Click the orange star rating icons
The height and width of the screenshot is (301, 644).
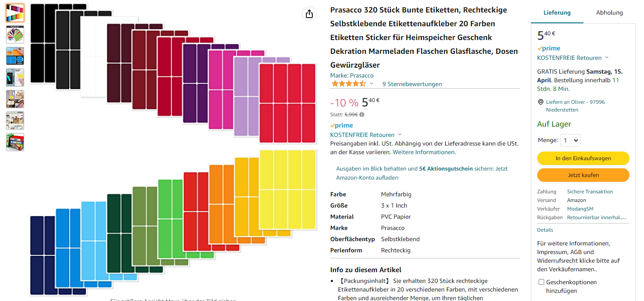tap(348, 84)
